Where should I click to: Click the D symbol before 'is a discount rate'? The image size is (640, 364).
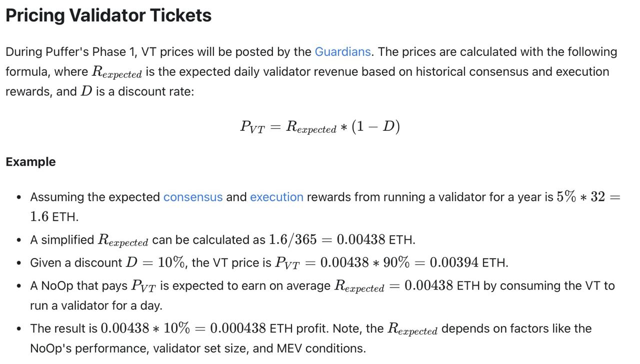(x=86, y=92)
